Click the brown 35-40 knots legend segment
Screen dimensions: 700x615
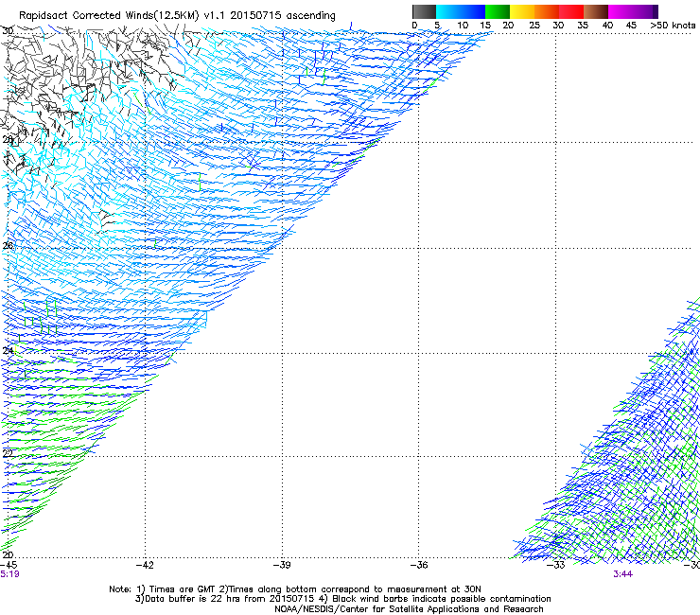[x=596, y=11]
